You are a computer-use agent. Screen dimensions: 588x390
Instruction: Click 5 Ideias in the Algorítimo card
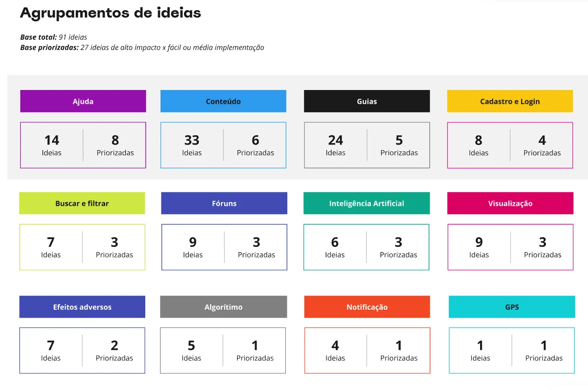[191, 350]
